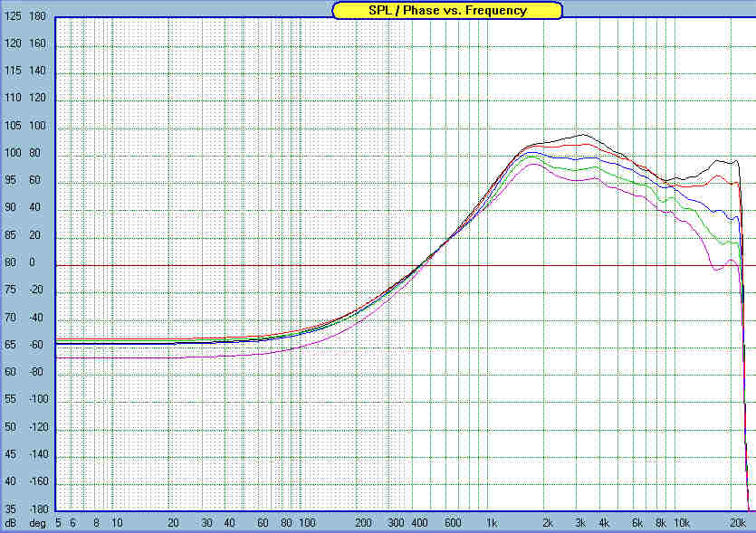Image resolution: width=756 pixels, height=533 pixels.
Task: Pick the '125' dB axis value
Action: [x=13, y=16]
